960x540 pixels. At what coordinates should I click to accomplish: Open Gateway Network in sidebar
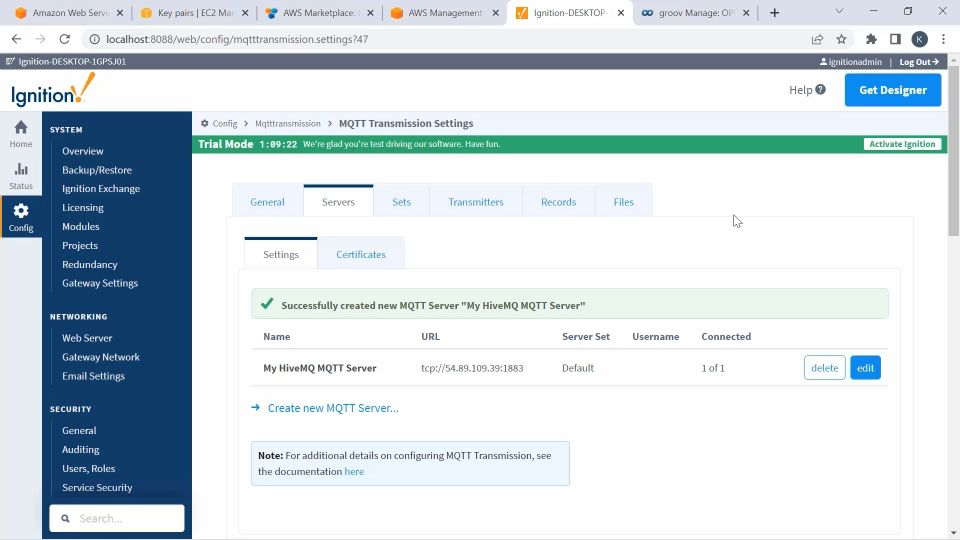[100, 357]
